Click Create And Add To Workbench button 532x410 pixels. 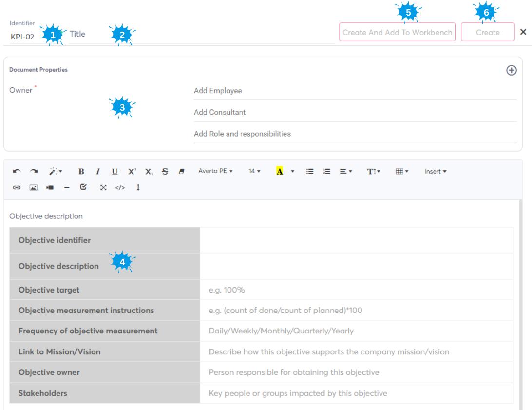pyautogui.click(x=397, y=32)
